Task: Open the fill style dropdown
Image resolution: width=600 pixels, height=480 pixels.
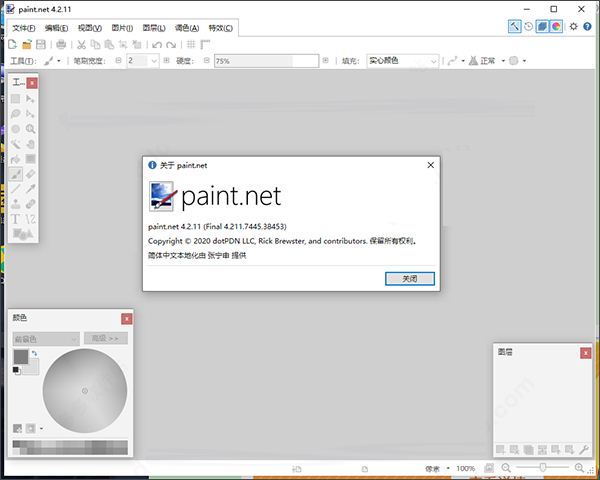Action: tap(403, 61)
